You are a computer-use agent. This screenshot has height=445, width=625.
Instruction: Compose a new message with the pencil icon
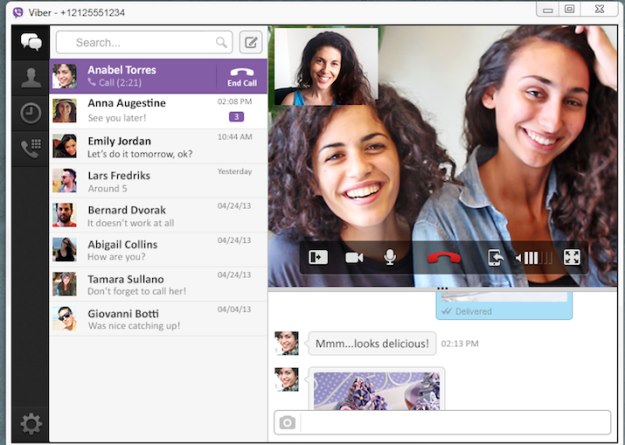point(251,42)
